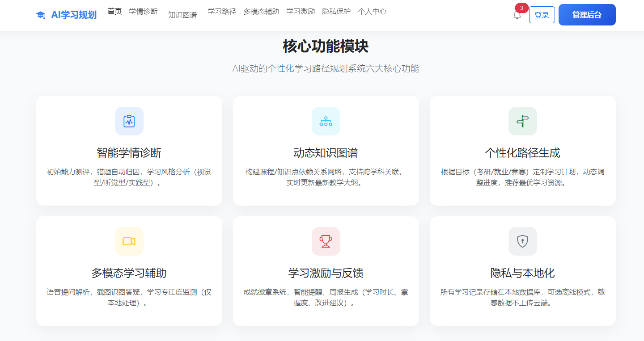The height and width of the screenshot is (341, 644).
Task: Click the 学习激励与反馈 trophy icon
Action: click(x=326, y=241)
